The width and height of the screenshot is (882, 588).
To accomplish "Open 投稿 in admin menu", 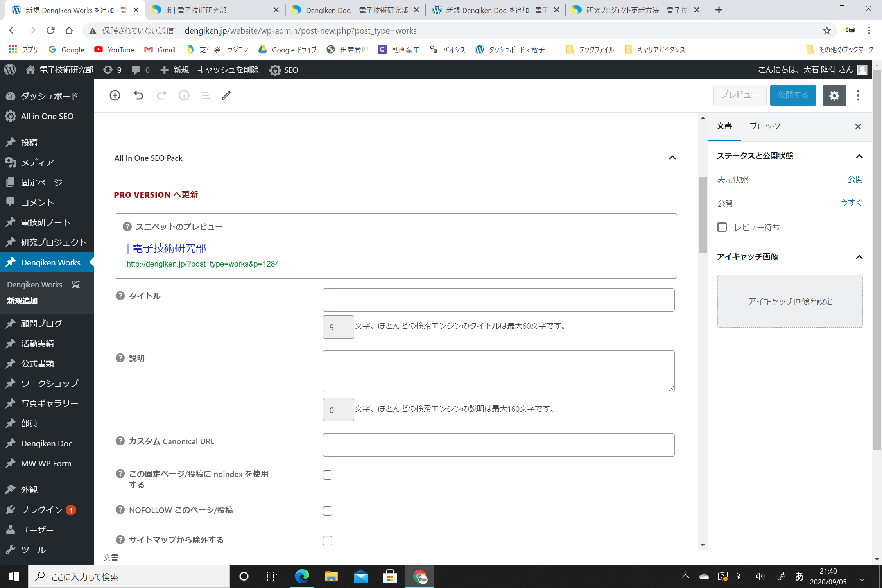I will point(47,142).
